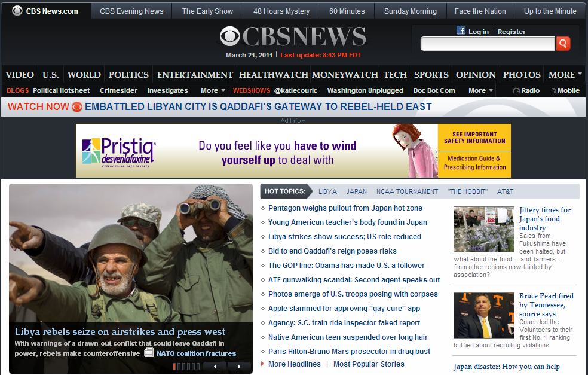Open the Face the Nation tab

click(480, 11)
